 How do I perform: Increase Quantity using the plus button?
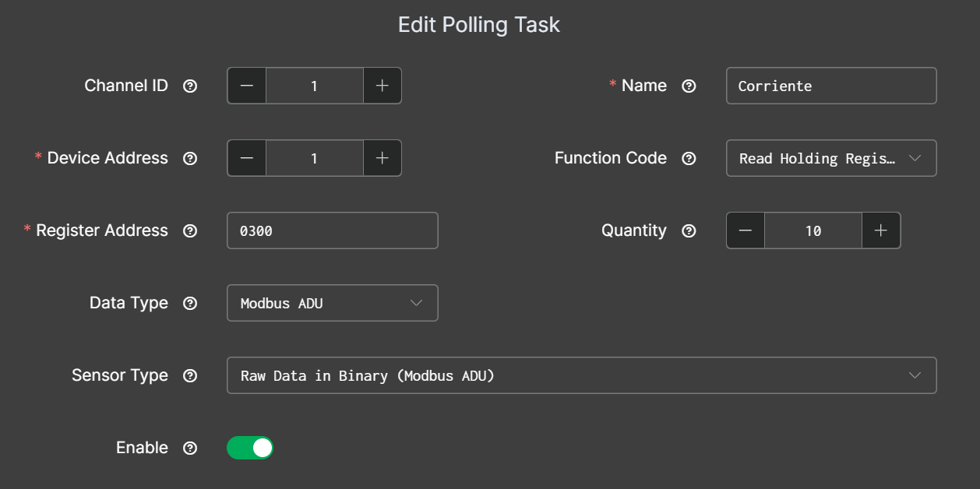[881, 230]
